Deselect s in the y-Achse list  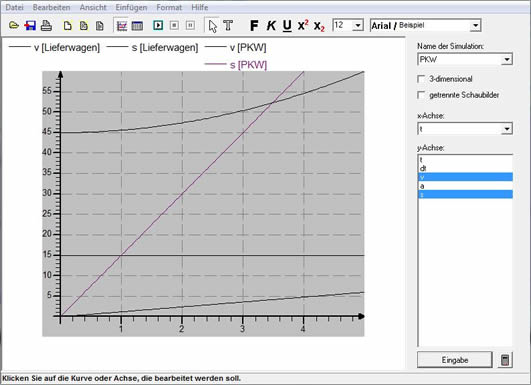click(x=465, y=194)
